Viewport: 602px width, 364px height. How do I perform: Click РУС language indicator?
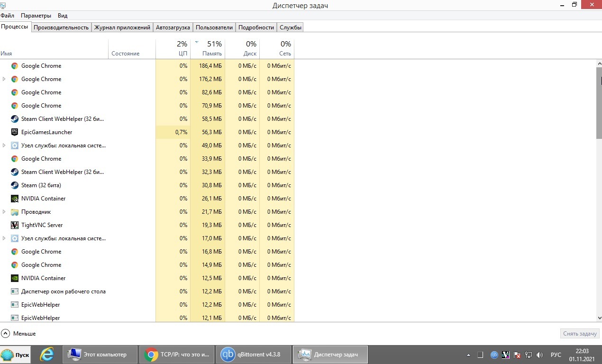click(x=556, y=355)
